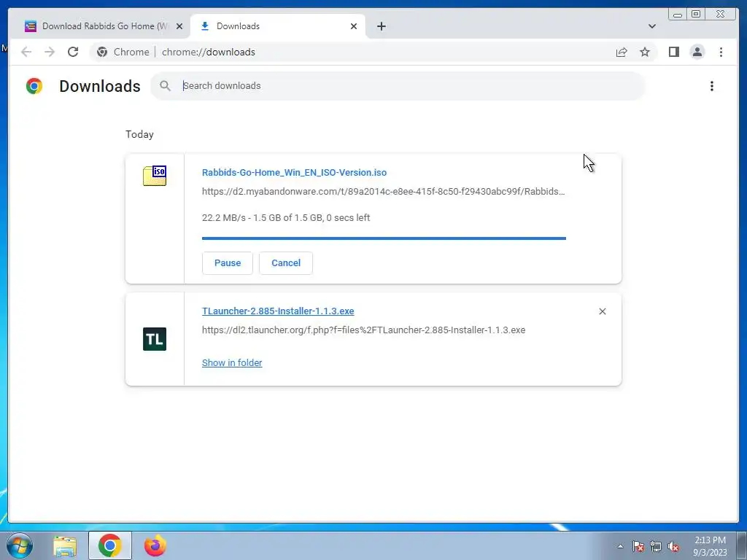Click Show in folder for TLauncher
The width and height of the screenshot is (747, 560).
pyautogui.click(x=232, y=363)
